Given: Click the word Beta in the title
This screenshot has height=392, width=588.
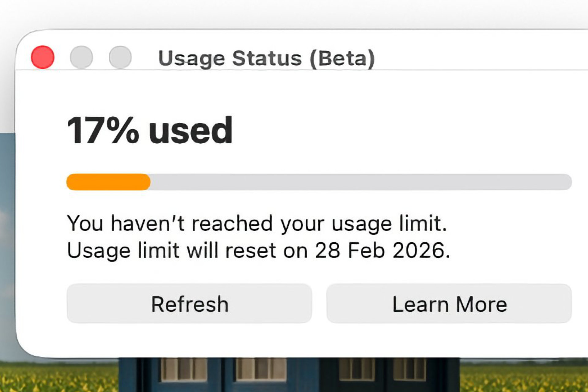Looking at the screenshot, I should [342, 58].
